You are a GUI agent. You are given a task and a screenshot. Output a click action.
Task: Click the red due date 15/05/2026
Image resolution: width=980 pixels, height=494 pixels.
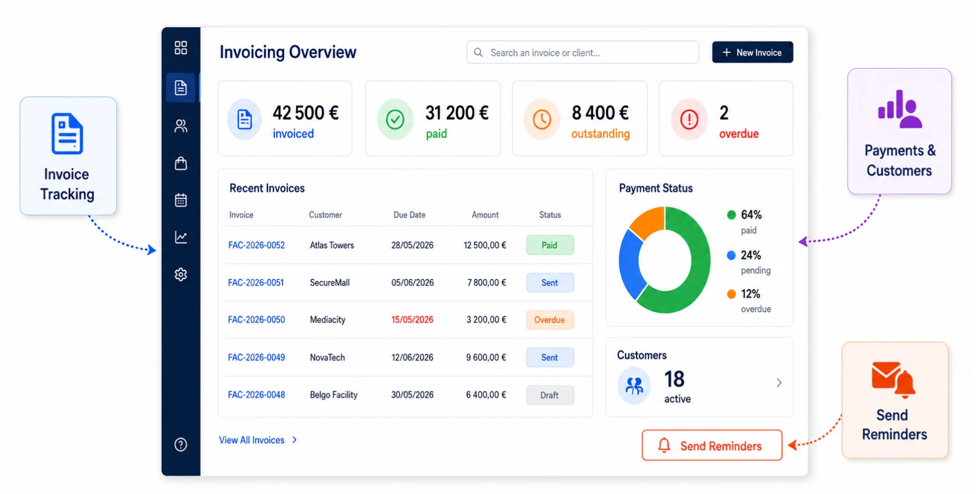(412, 320)
